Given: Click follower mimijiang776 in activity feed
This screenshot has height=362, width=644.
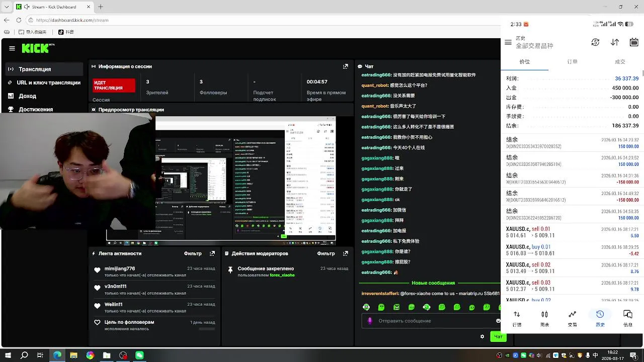Looking at the screenshot, I should tap(120, 268).
